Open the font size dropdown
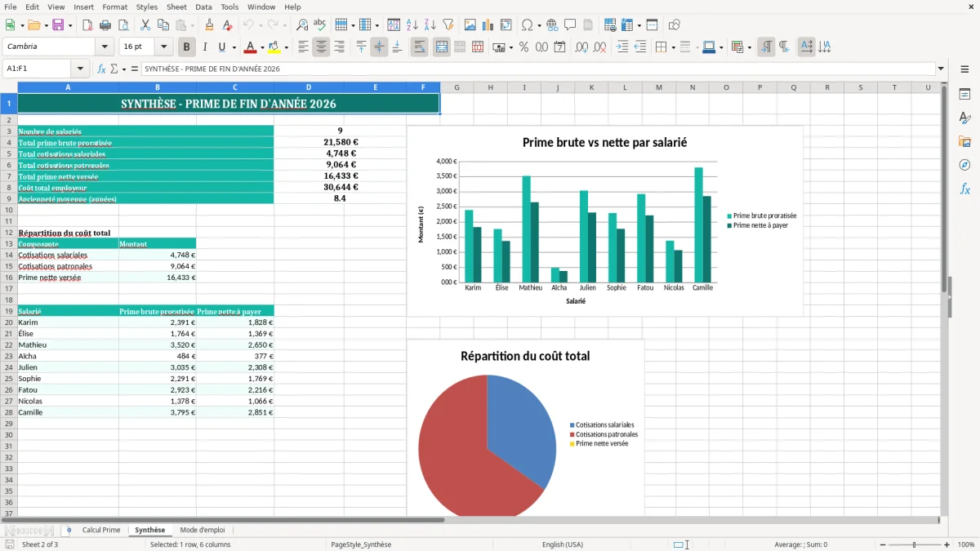 coord(164,47)
